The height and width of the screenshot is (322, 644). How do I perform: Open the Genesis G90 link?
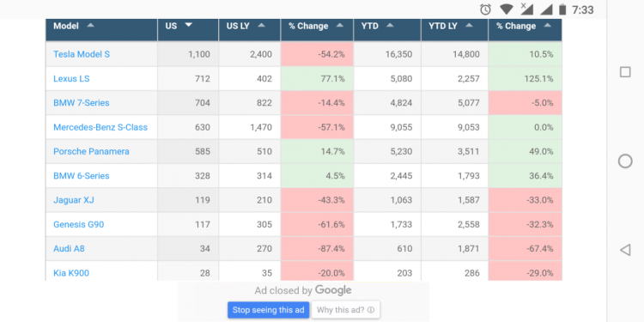[x=78, y=225]
